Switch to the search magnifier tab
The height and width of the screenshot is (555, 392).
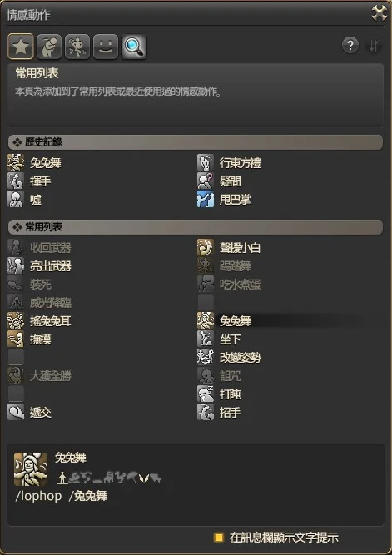tap(134, 47)
